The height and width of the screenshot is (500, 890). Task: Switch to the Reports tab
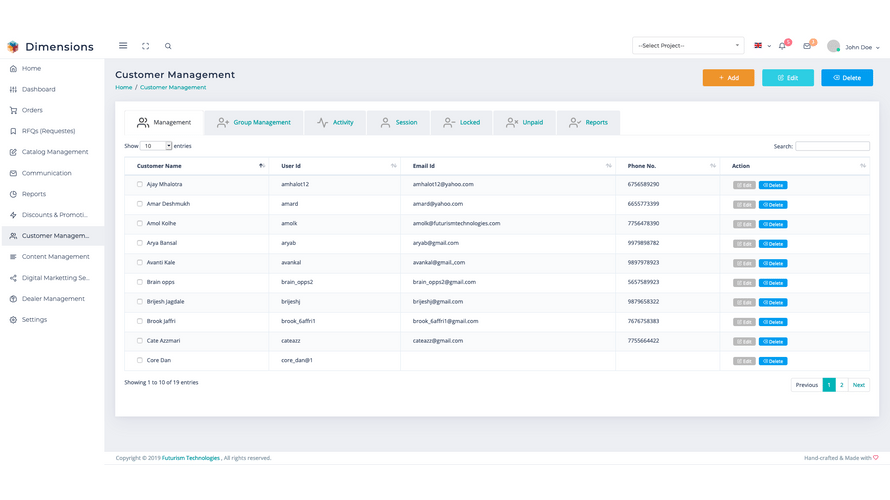click(x=588, y=123)
